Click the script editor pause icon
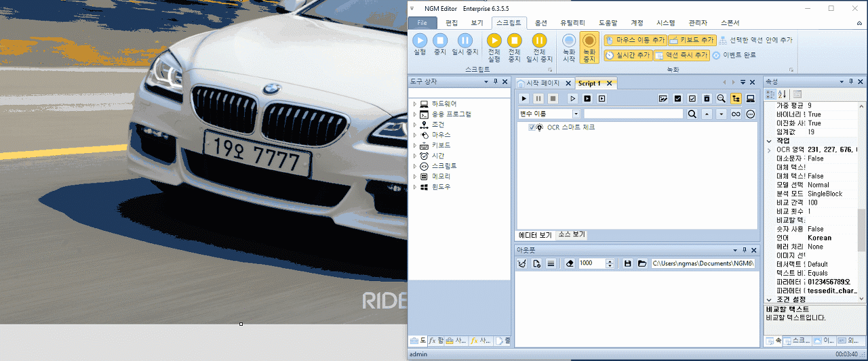The width and height of the screenshot is (868, 361). point(538,99)
